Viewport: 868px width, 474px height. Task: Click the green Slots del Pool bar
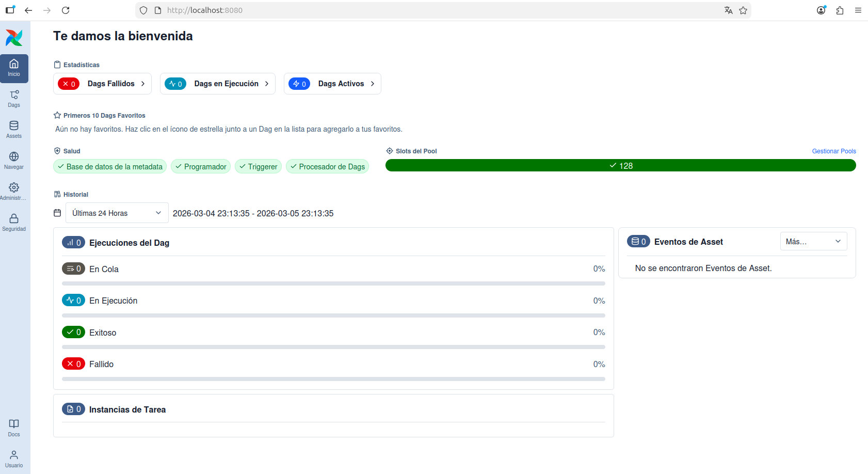coord(620,166)
